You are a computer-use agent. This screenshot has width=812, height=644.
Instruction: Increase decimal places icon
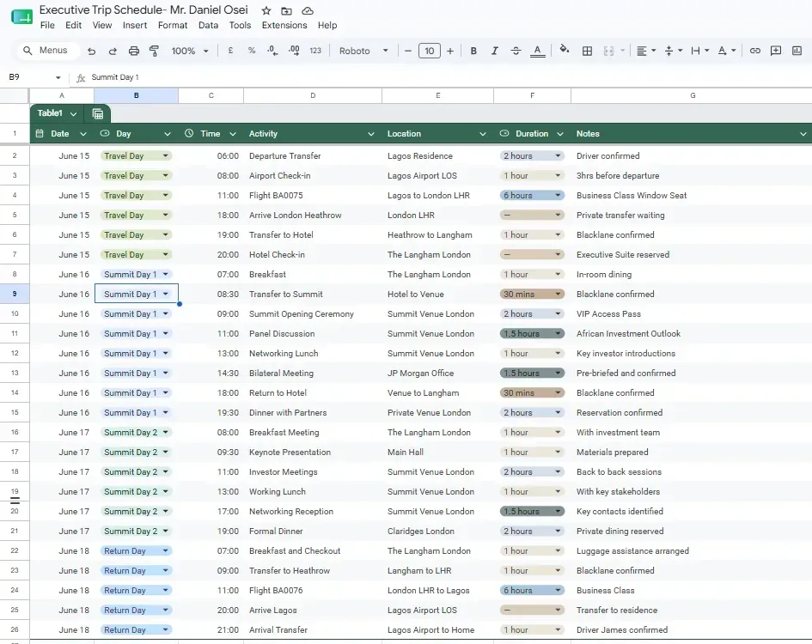point(294,51)
